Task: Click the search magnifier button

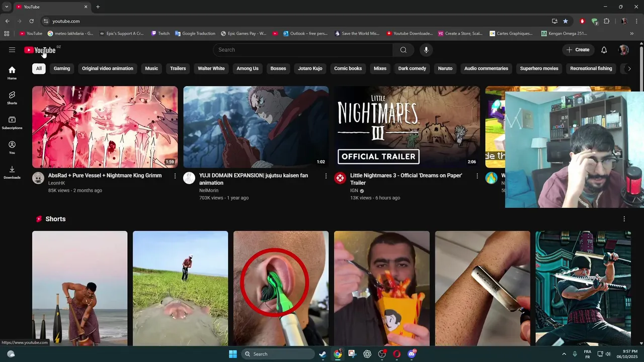Action: point(403,50)
